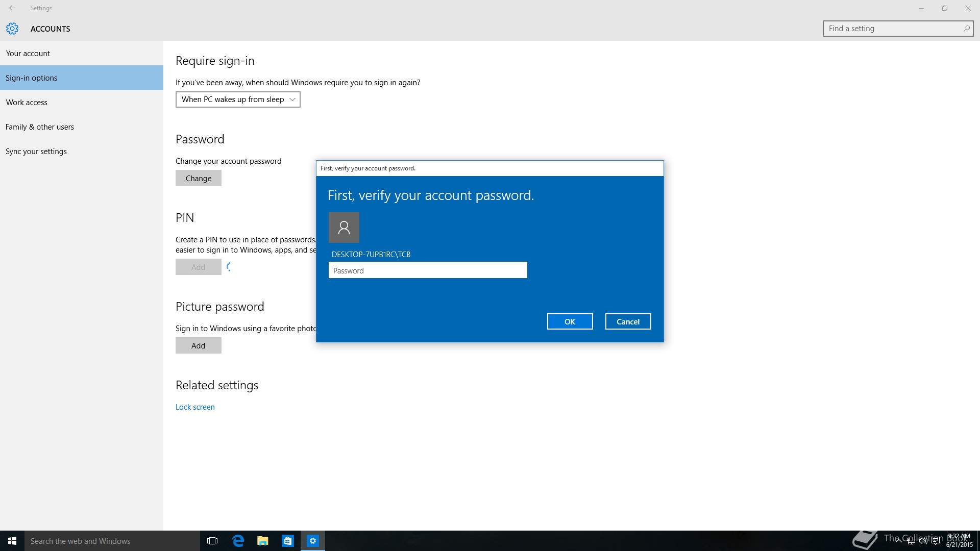This screenshot has width=980, height=551.
Task: Click the Change password button
Action: click(199, 178)
